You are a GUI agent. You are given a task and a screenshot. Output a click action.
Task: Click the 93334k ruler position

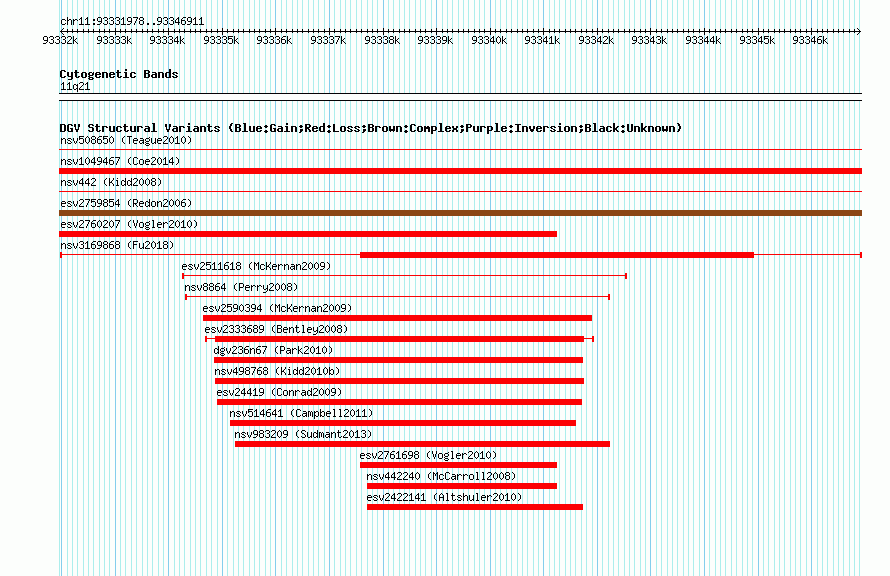click(167, 40)
